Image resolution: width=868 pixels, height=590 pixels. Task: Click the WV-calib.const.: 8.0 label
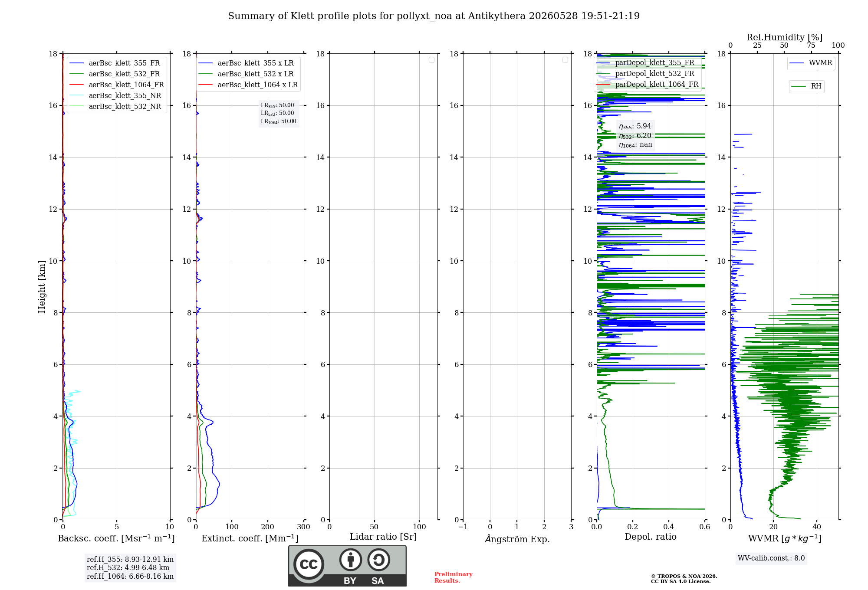(771, 558)
